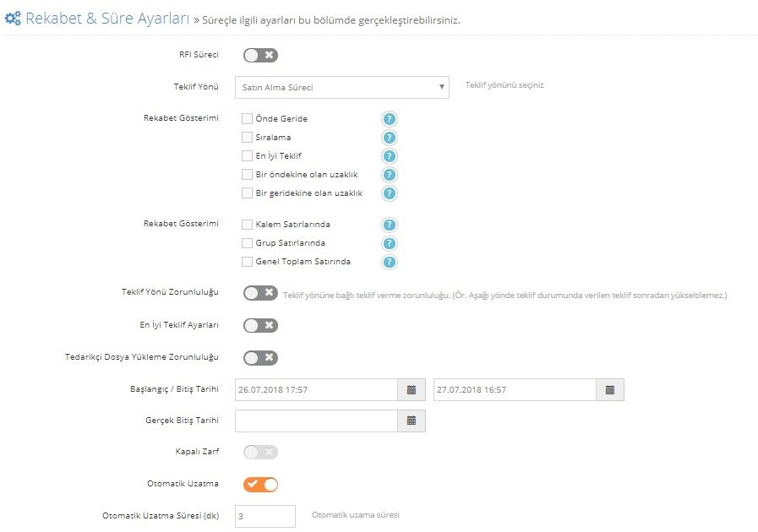
Task: Check the Önde Geride checkbox
Action: pos(247,118)
